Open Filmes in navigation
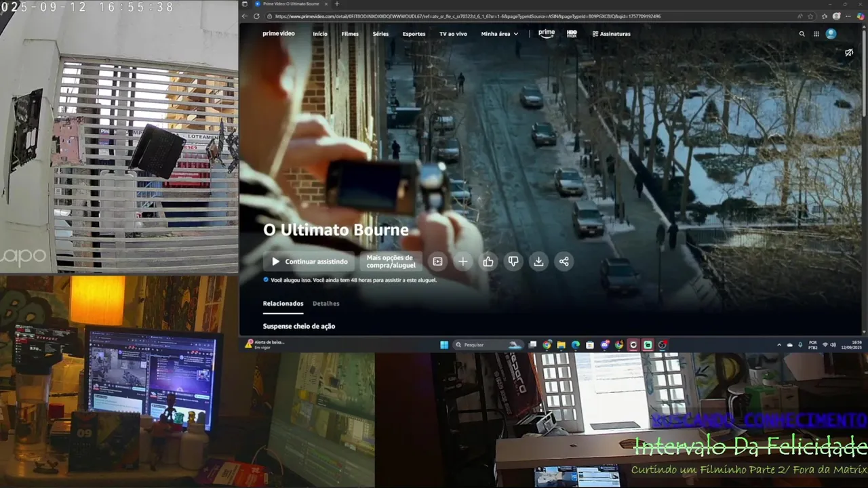 coord(350,34)
